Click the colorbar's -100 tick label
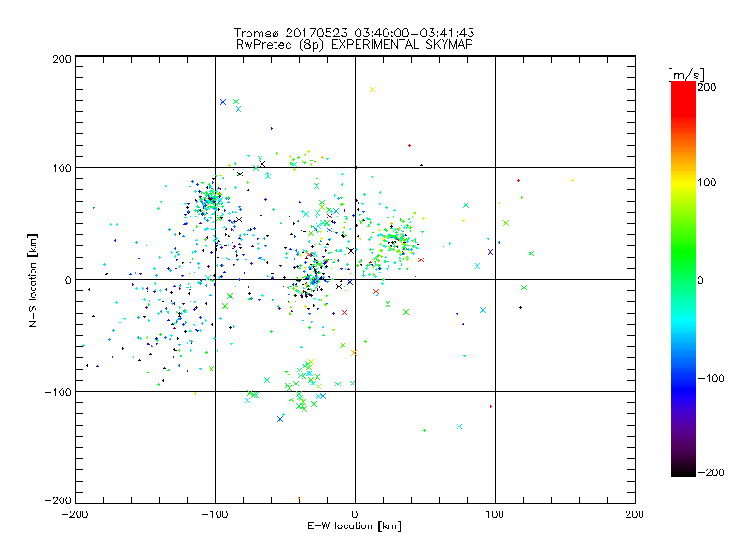Viewport: 747px width, 560px height. [x=711, y=378]
